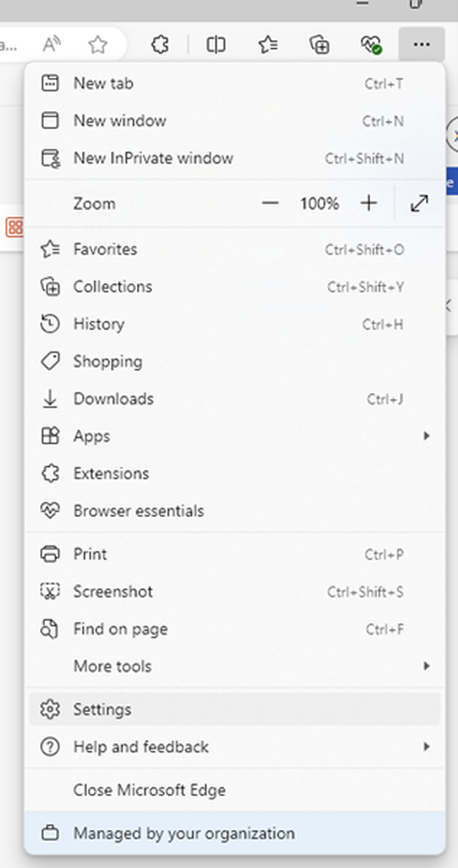
Task: Click the Help question mark icon
Action: point(50,747)
